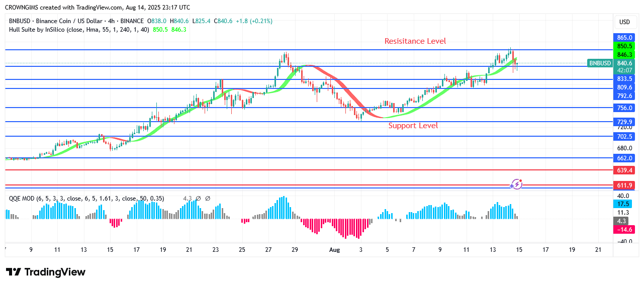Open the USD currency selector
Image resolution: width=644 pixels, height=287 pixels.
coord(624,22)
